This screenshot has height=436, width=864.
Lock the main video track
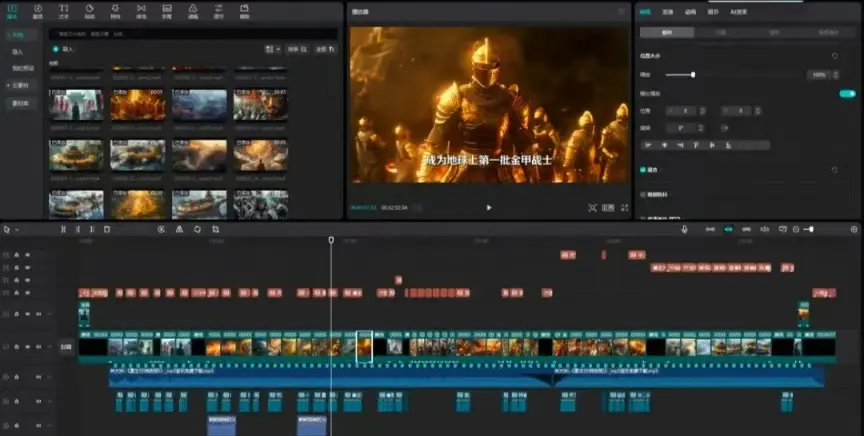click(17, 347)
